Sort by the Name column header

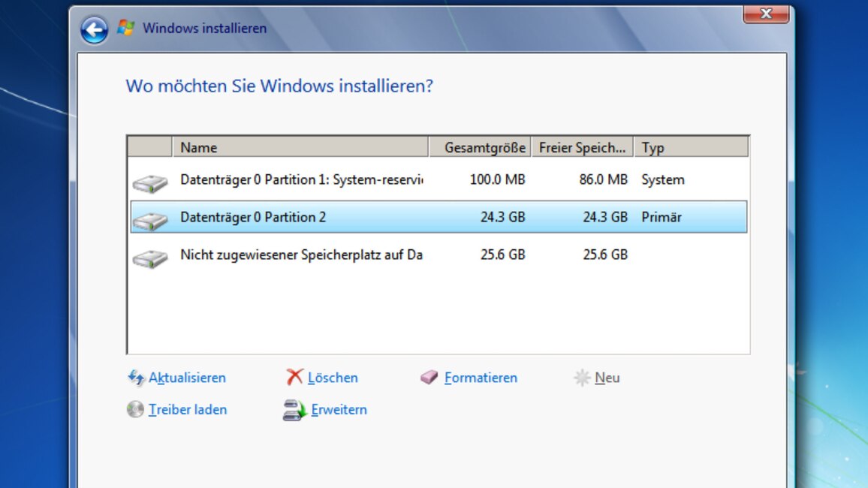click(300, 147)
